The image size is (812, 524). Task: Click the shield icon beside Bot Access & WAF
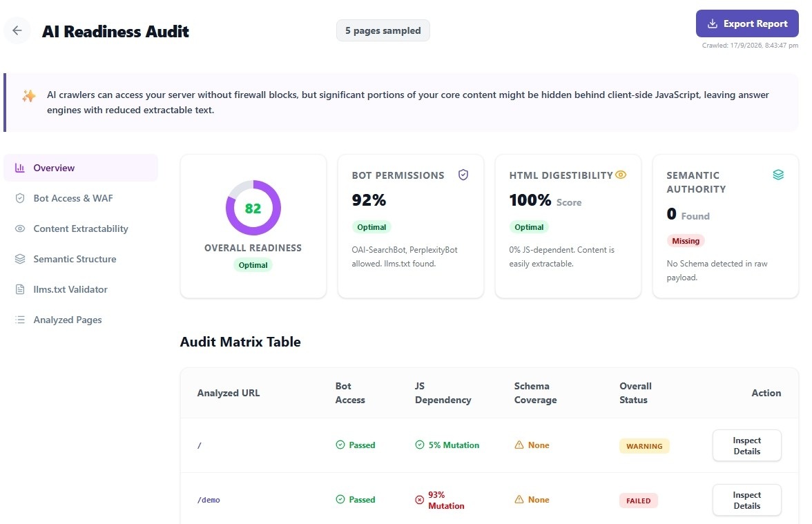click(x=19, y=198)
